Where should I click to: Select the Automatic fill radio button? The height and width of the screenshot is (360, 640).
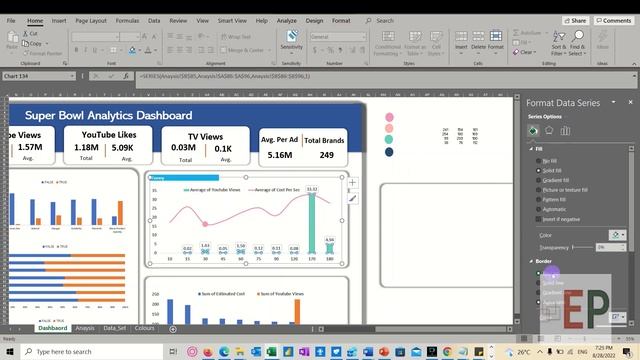point(538,209)
